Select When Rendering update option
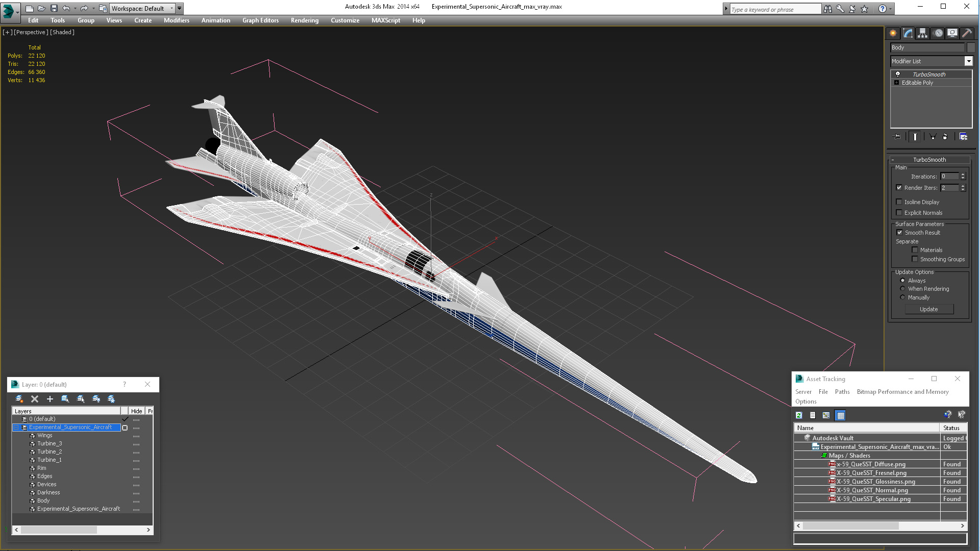The height and width of the screenshot is (551, 980). coord(903,289)
